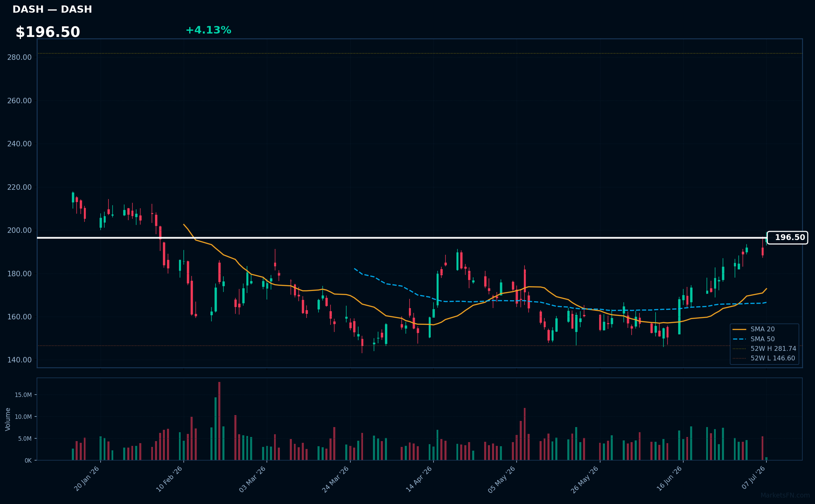Click the 10 Feb '26 date label
815x504 pixels.
(169, 479)
